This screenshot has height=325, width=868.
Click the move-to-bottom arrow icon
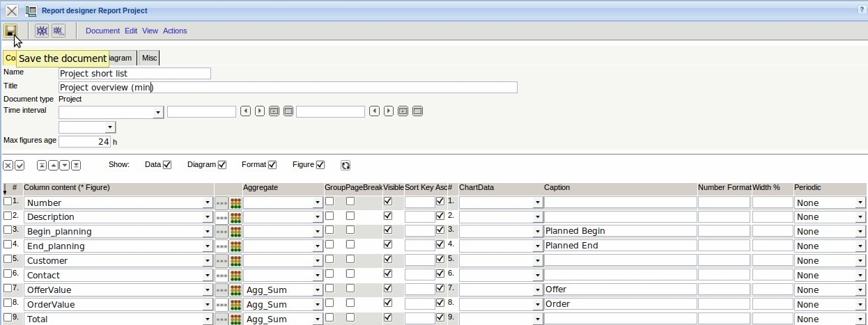76,165
